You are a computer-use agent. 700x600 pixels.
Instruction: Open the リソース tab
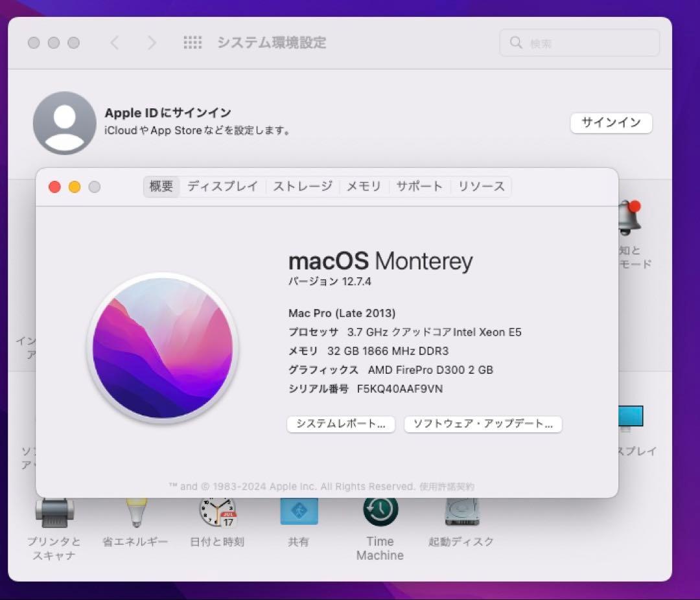(480, 186)
